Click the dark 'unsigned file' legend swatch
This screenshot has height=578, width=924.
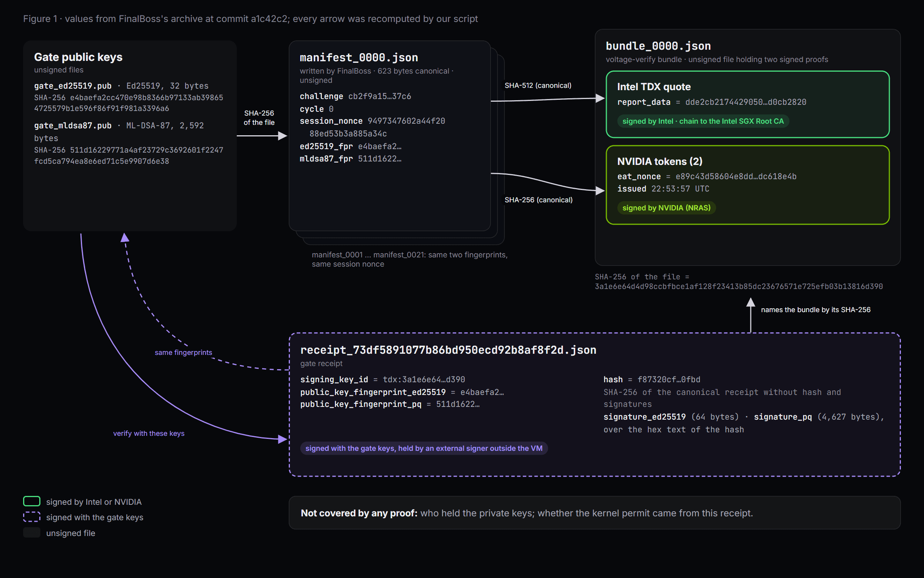point(32,533)
